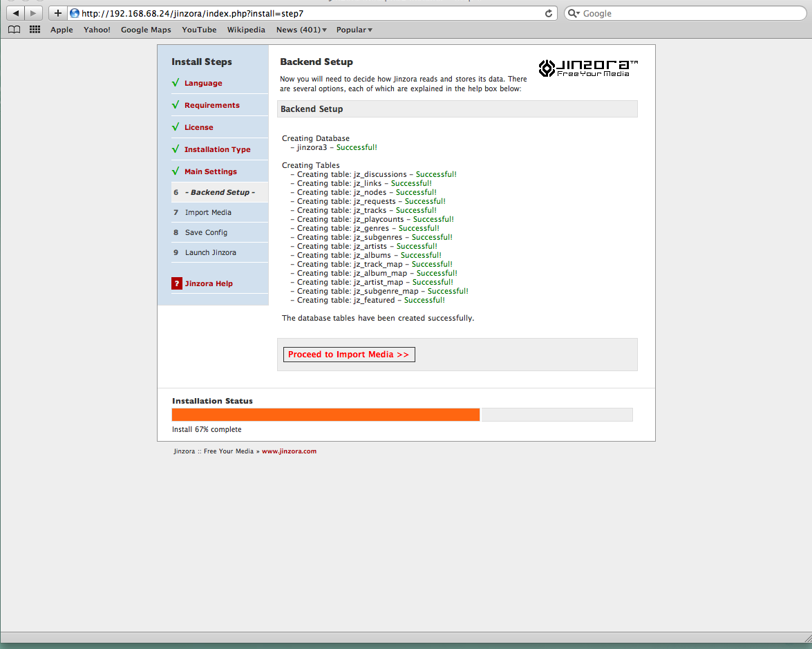
Task: Open the Reading List book icon
Action: pyautogui.click(x=14, y=30)
